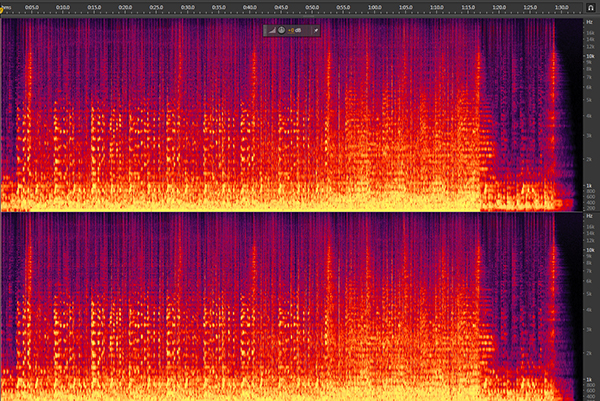This screenshot has height=401, width=600.
Task: Click the 1:00.0 mark on the time ruler
Action: 373,9
